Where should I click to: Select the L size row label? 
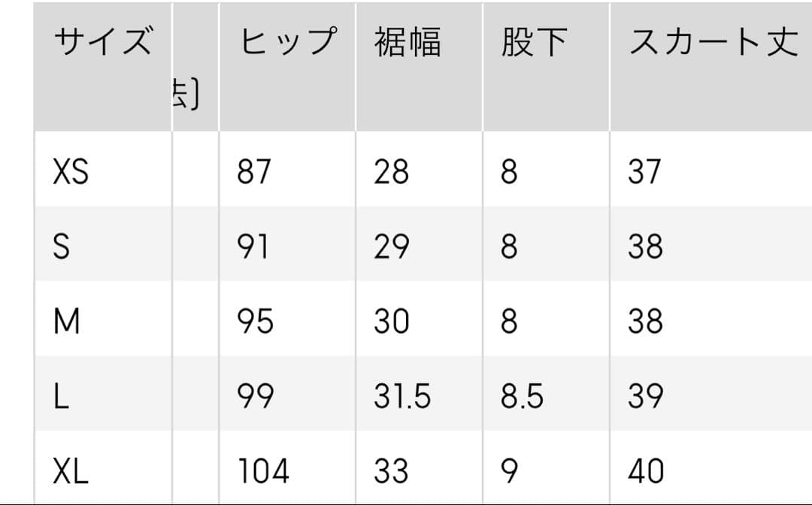click(61, 397)
